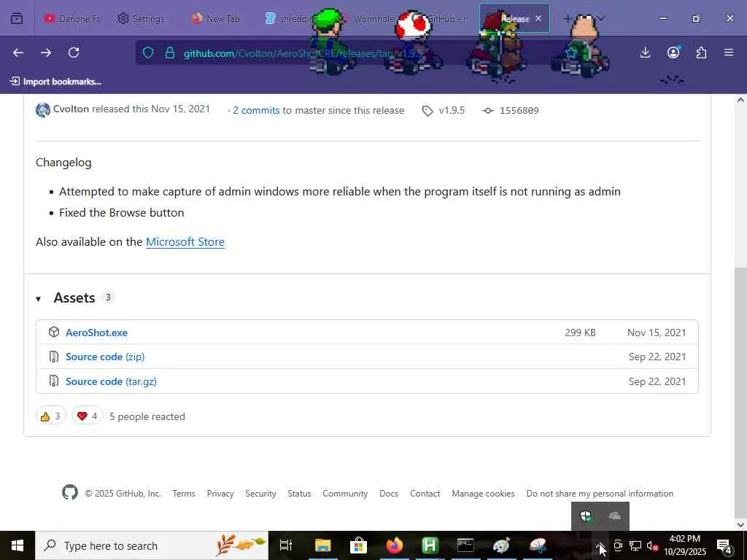747x560 pixels.
Task: Open Firefox View workspace icon
Action: coord(17,18)
